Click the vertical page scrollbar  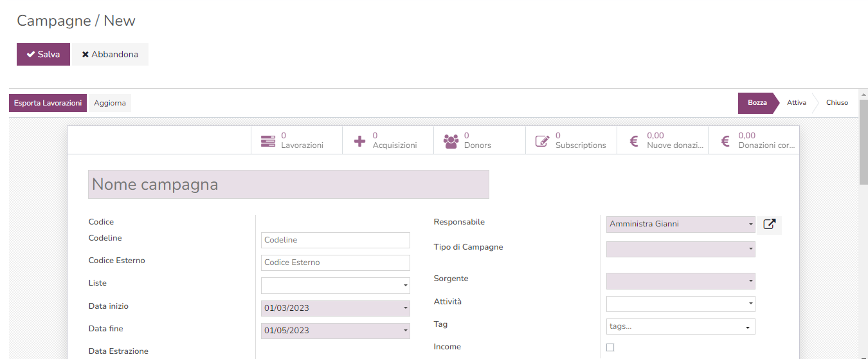[x=863, y=142]
